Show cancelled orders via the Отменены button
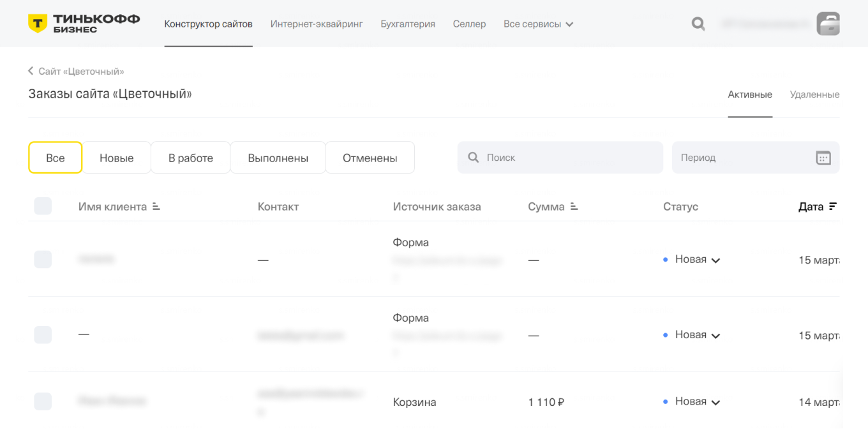The height and width of the screenshot is (448, 868). [x=370, y=157]
